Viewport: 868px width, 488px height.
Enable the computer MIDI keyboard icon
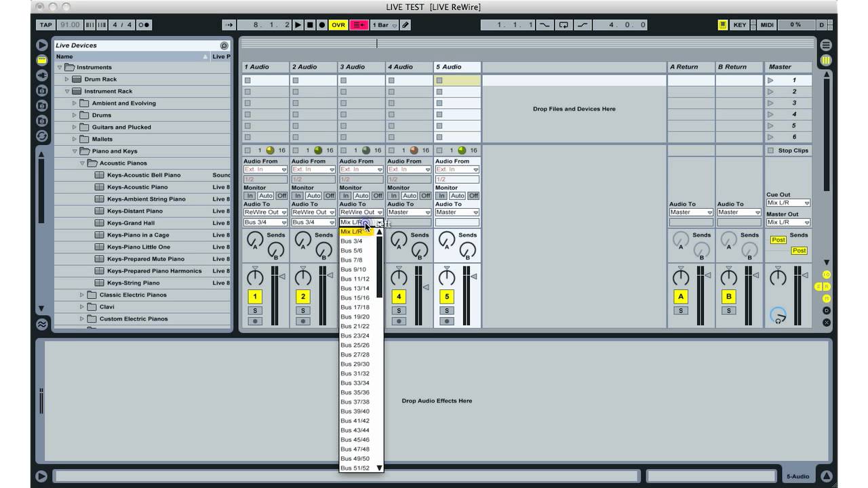(724, 25)
